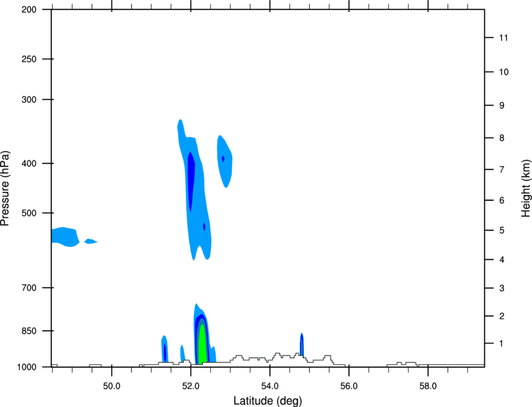Click height tick label 7

[501, 170]
